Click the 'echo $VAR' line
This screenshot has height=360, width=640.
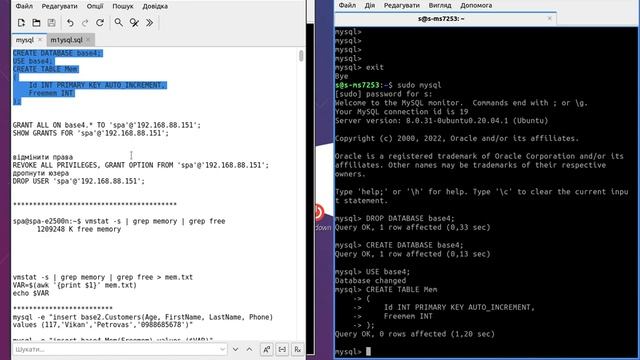pos(31,293)
